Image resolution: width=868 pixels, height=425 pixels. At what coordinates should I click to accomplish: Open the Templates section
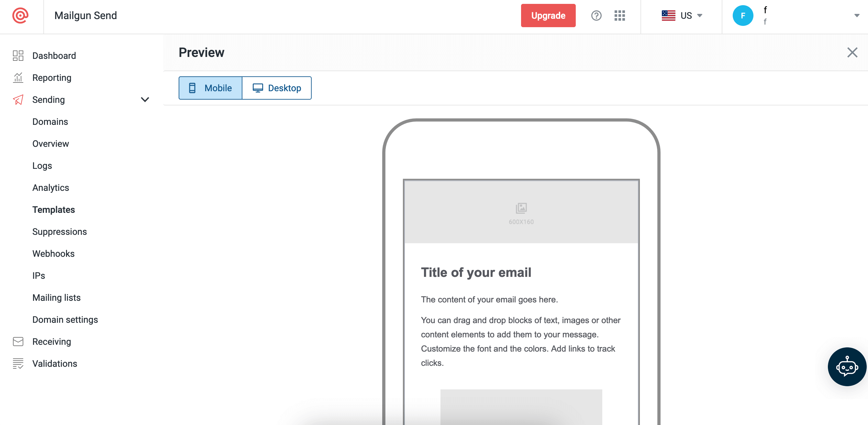click(x=54, y=209)
